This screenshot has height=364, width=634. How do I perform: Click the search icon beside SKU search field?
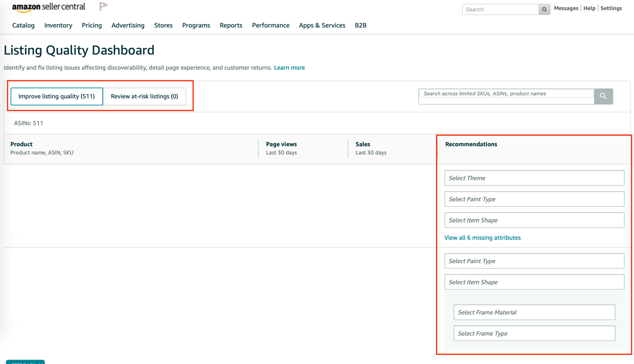pyautogui.click(x=603, y=96)
